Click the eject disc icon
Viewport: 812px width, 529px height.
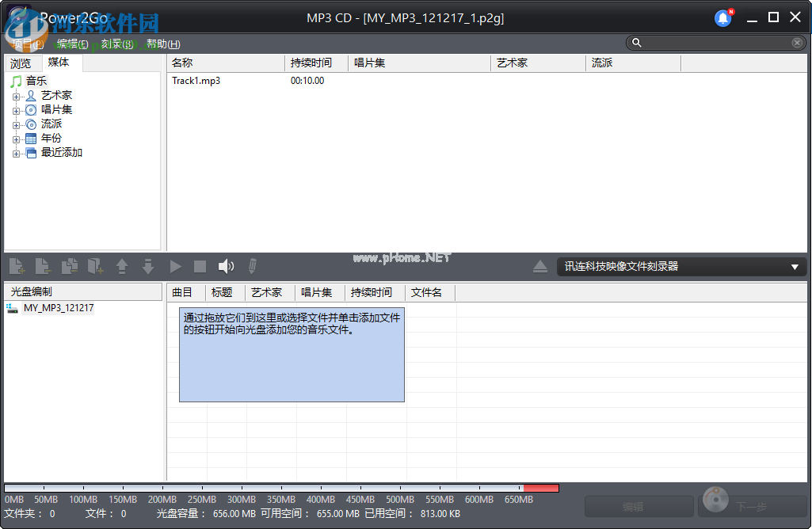[540, 266]
